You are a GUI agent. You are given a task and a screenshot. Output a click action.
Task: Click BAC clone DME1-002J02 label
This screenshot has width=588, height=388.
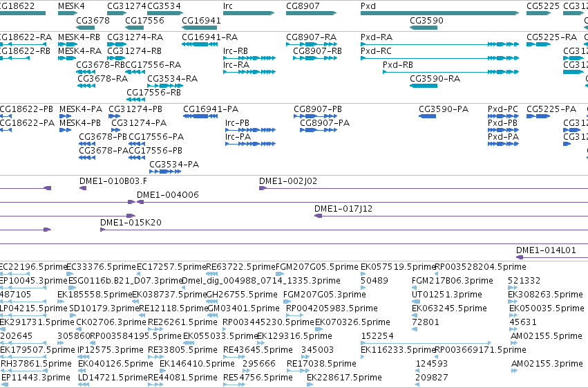(x=288, y=181)
